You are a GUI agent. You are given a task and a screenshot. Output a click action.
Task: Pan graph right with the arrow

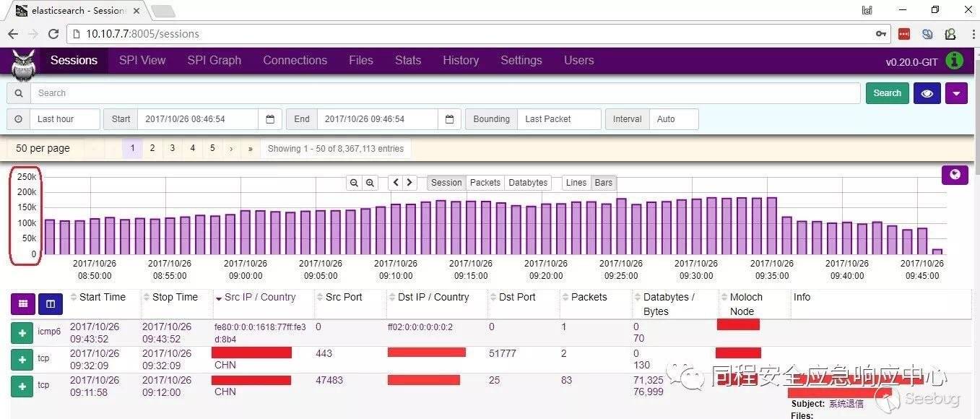tap(409, 183)
